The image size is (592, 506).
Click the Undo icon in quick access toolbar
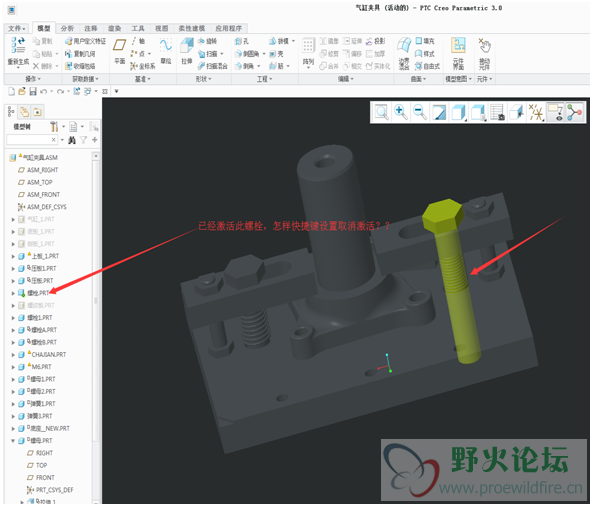(x=43, y=91)
